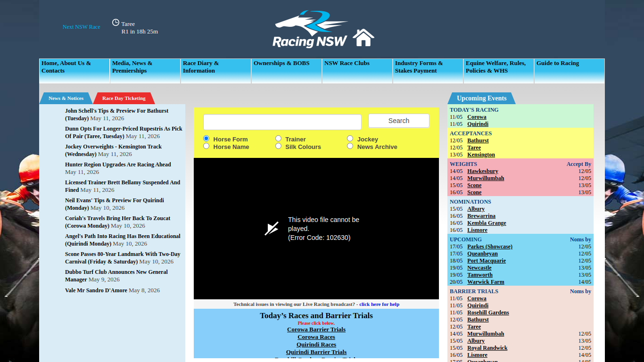Open Tamworth upcoming link

coord(480,275)
